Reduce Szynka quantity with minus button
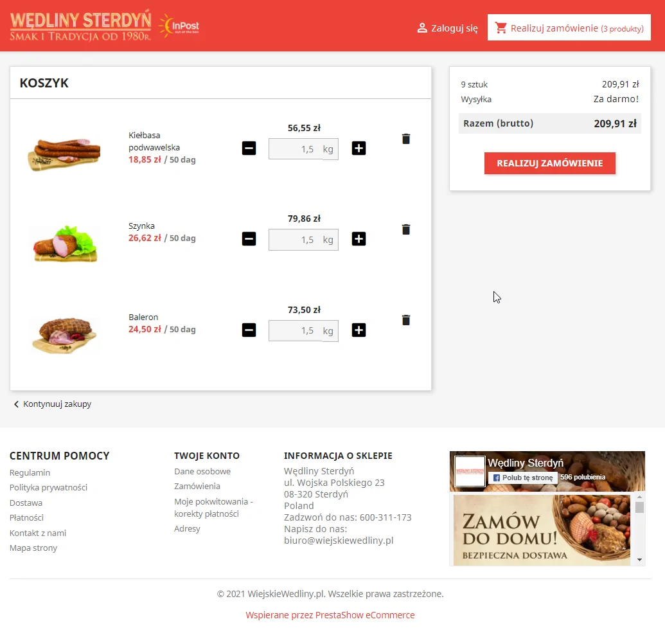The image size is (665, 644). 249,239
